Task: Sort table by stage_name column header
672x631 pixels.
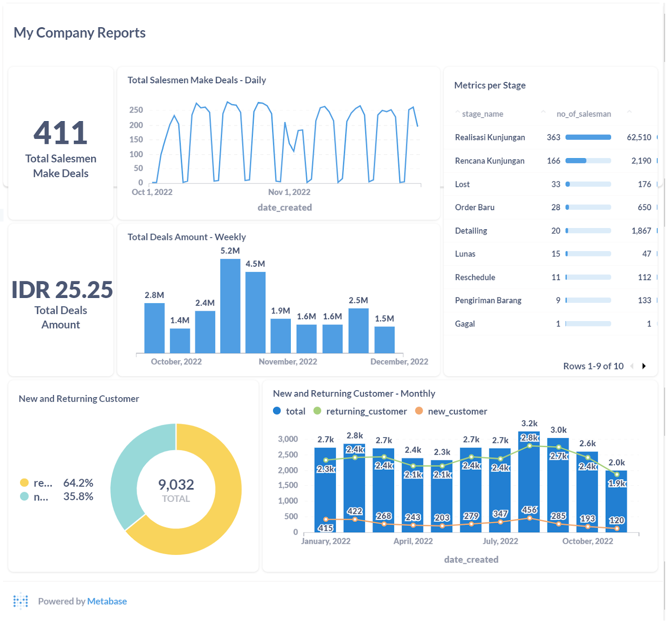Action: (x=482, y=114)
